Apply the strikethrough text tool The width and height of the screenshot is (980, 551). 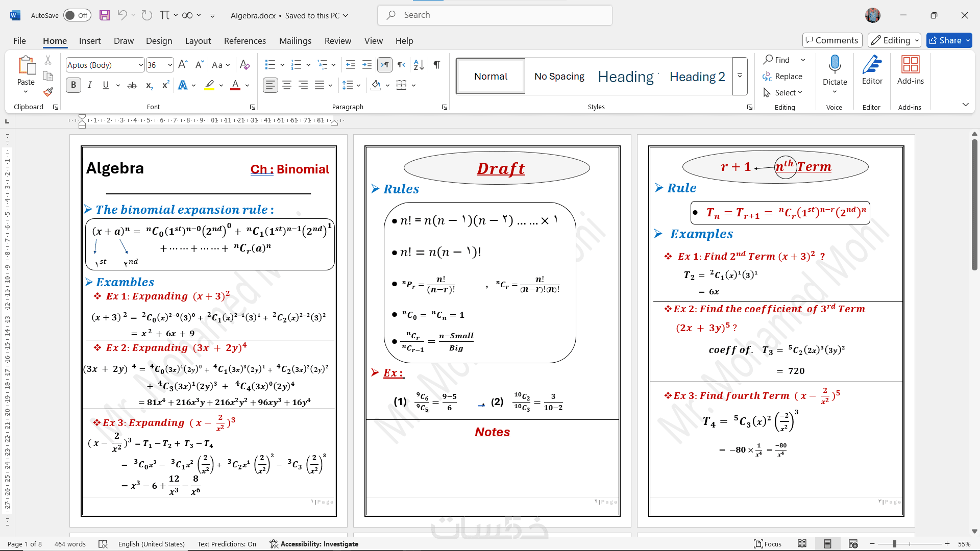point(132,85)
